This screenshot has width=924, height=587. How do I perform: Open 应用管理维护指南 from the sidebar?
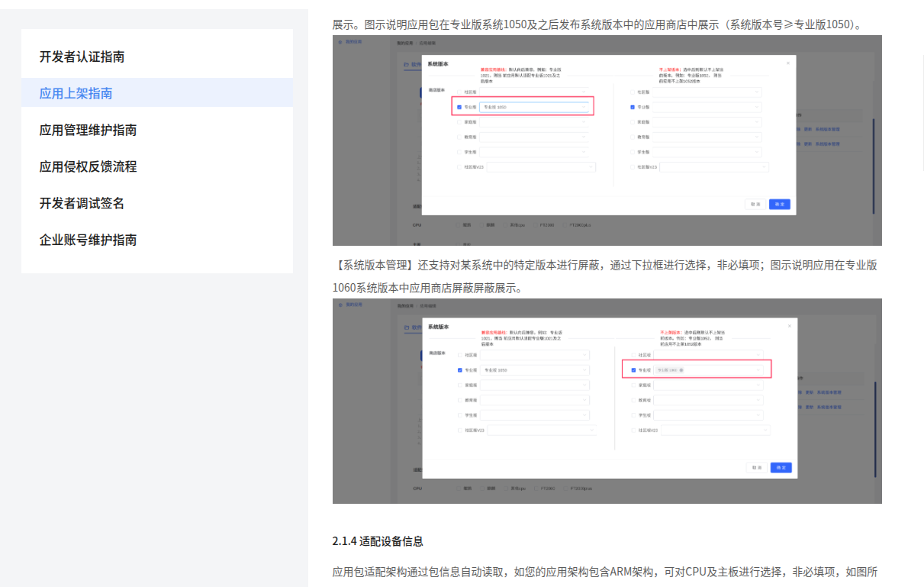point(88,130)
